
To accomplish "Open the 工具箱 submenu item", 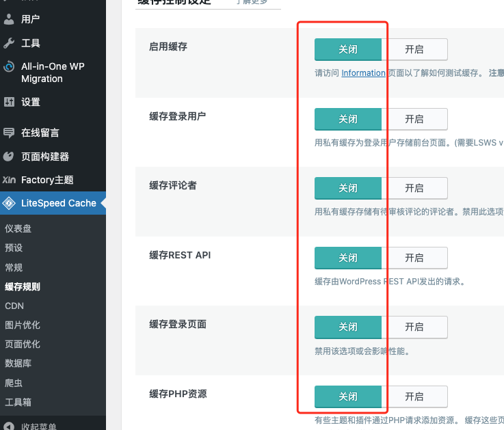I will point(18,402).
